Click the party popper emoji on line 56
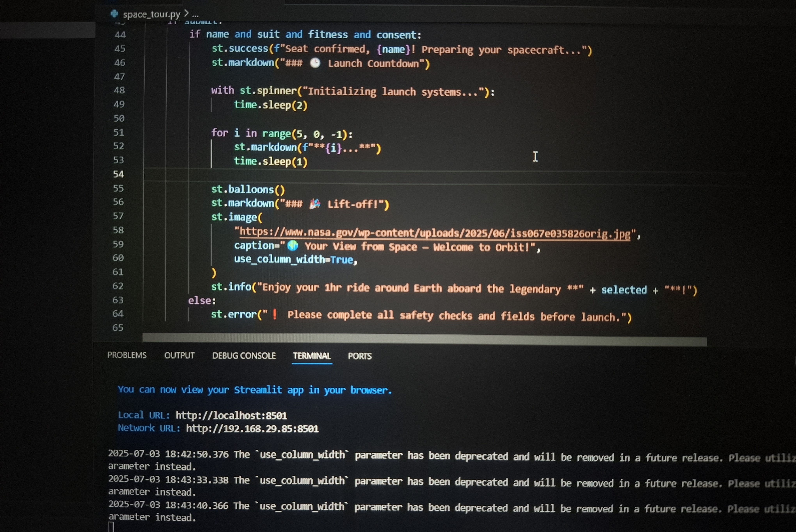 point(315,203)
